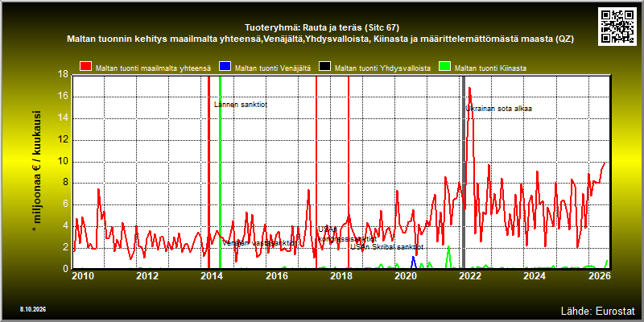The image size is (644, 322).
Task: Click the x-axis year label 2010
Action: click(x=83, y=276)
